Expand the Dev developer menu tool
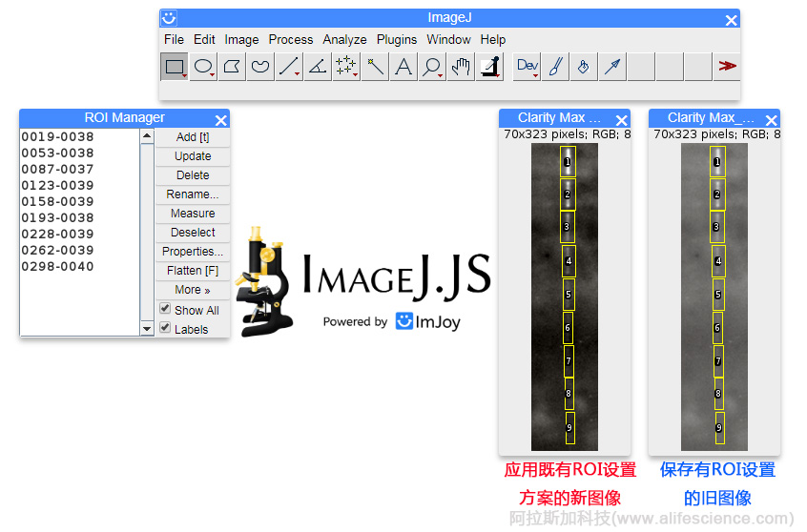 [x=528, y=67]
